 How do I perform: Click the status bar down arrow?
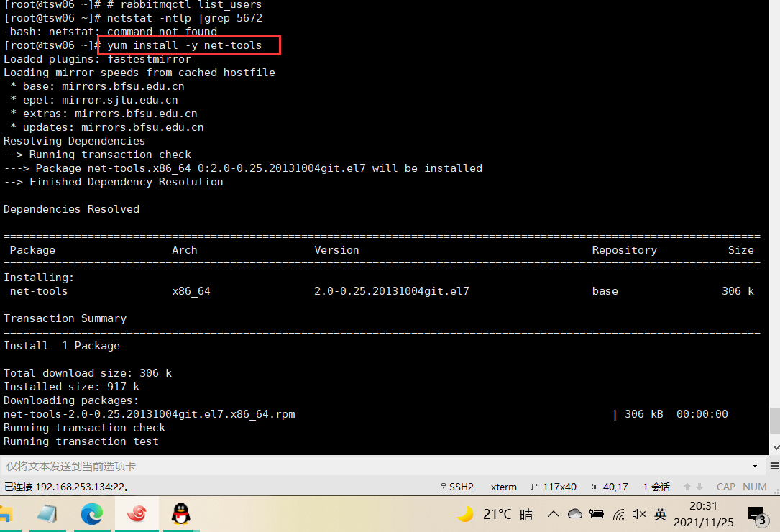tap(699, 487)
